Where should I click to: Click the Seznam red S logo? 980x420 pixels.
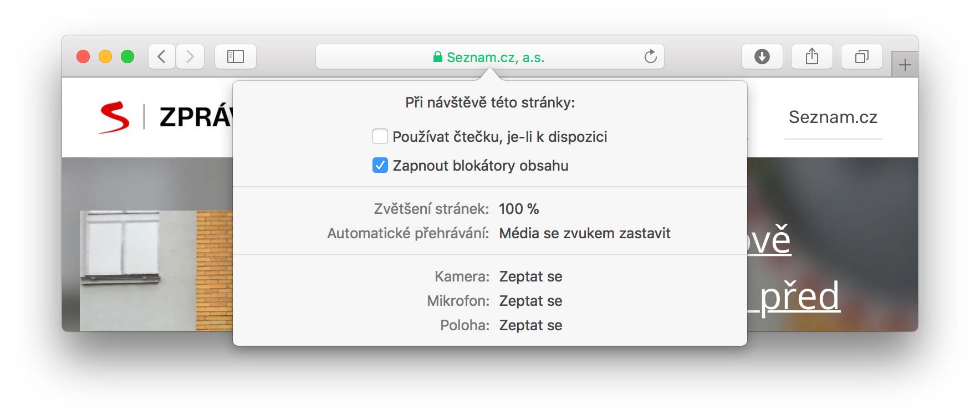(114, 117)
